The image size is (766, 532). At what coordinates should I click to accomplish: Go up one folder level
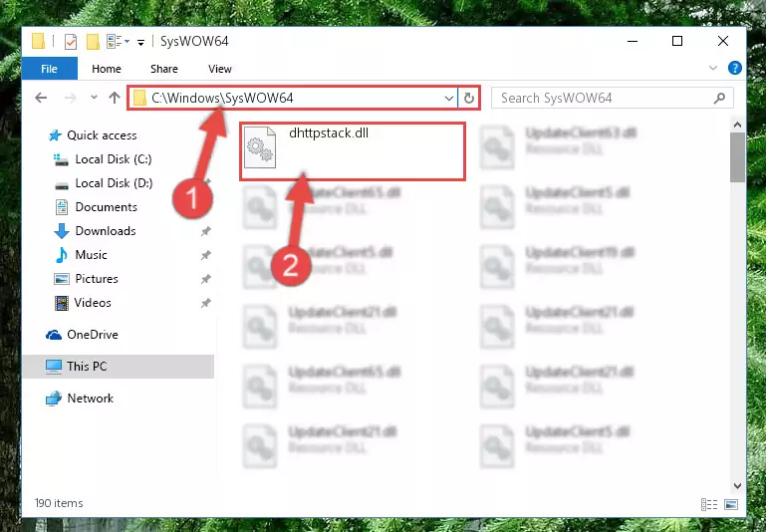(115, 98)
